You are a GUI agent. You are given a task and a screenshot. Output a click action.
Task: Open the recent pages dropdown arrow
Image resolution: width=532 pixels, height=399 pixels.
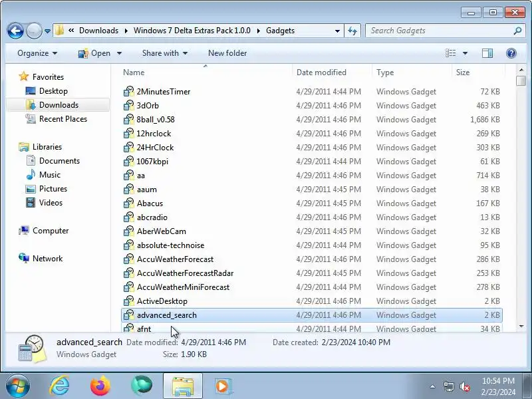47,31
